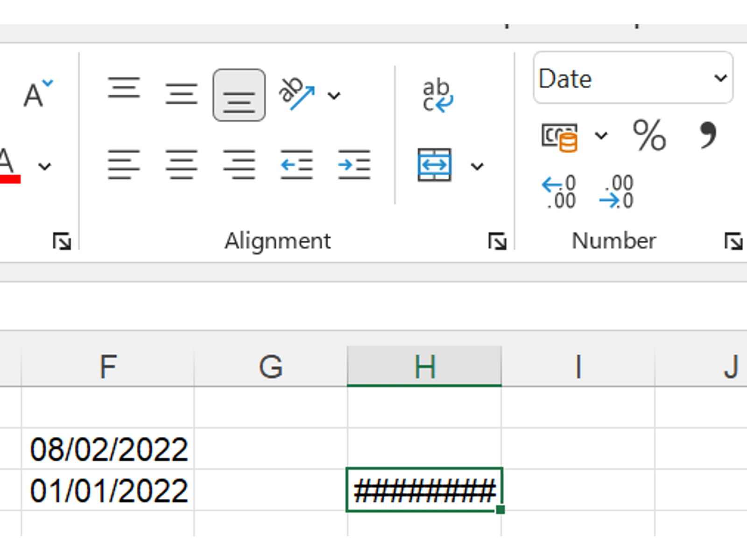Screen dimensions: 747x560
Task: Apply Accounting Number Format
Action: 559,137
